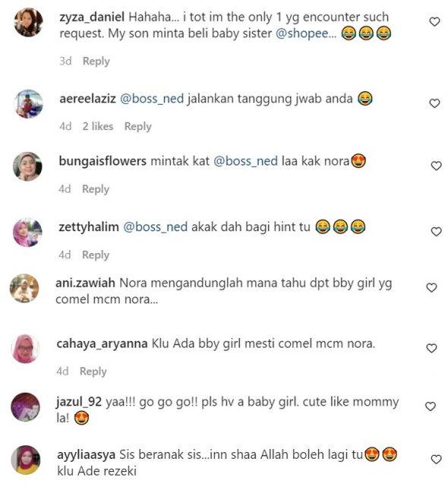Image resolution: width=448 pixels, height=487 pixels.
Task: Reply to aereelaziz's comment
Action: [138, 126]
